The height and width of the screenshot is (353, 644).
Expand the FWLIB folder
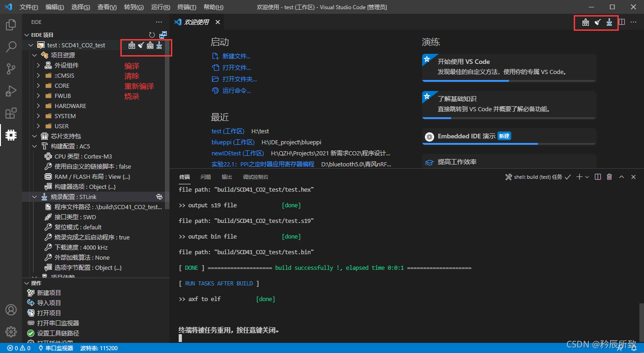coord(38,96)
